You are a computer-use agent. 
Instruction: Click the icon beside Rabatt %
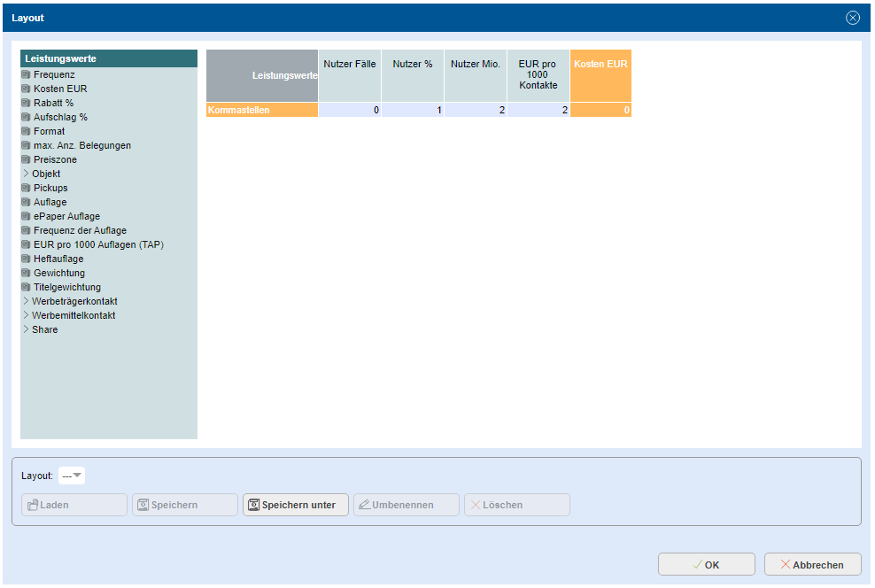point(26,104)
